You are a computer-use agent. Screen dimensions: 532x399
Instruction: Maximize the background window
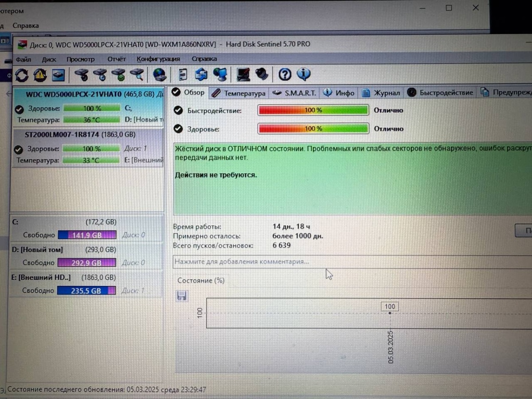pyautogui.click(x=449, y=8)
